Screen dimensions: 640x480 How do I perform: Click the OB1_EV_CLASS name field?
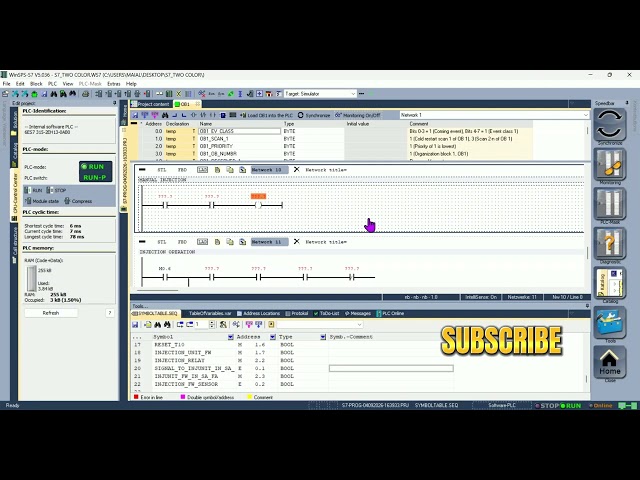tap(240, 131)
